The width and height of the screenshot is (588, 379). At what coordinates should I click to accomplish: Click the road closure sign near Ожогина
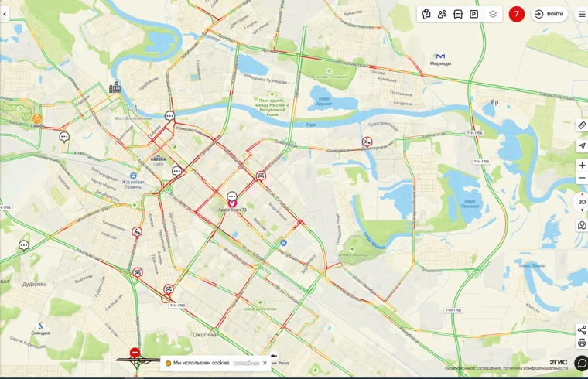135,353
